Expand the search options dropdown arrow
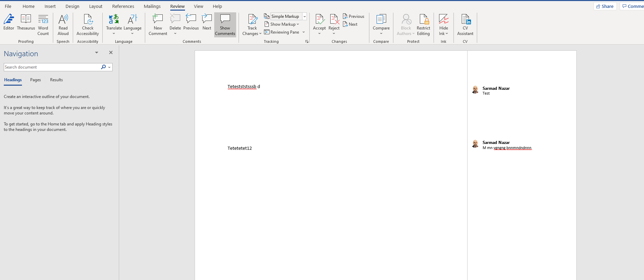The width and height of the screenshot is (644, 280). point(110,67)
